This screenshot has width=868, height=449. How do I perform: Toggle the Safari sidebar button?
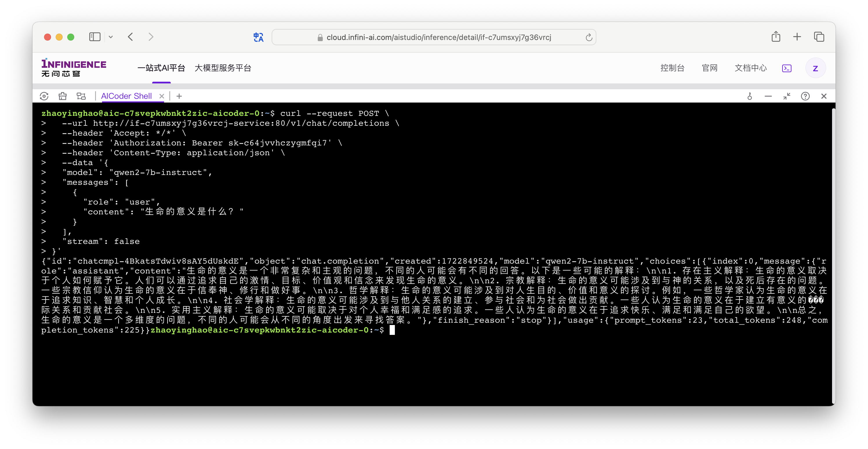pyautogui.click(x=95, y=37)
